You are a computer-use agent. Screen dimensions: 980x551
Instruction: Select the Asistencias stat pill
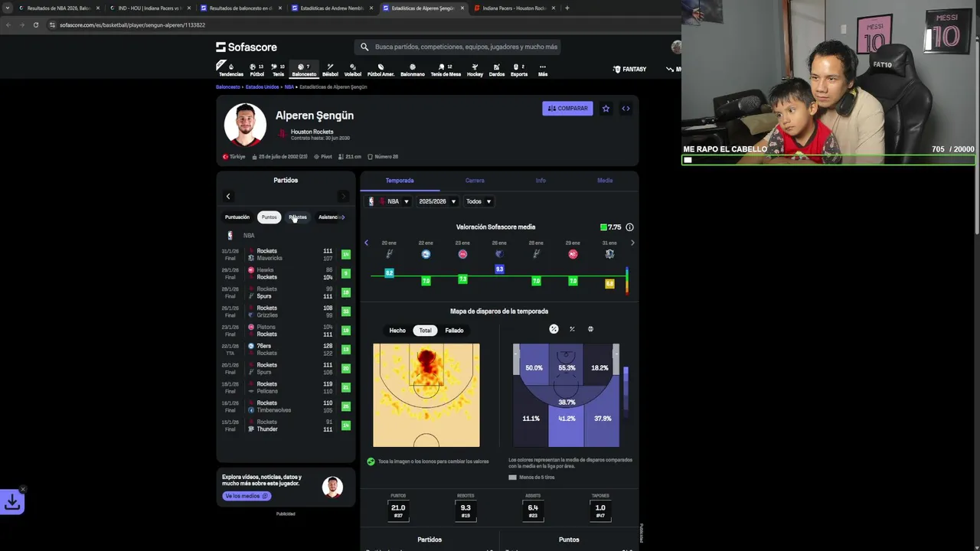(329, 217)
